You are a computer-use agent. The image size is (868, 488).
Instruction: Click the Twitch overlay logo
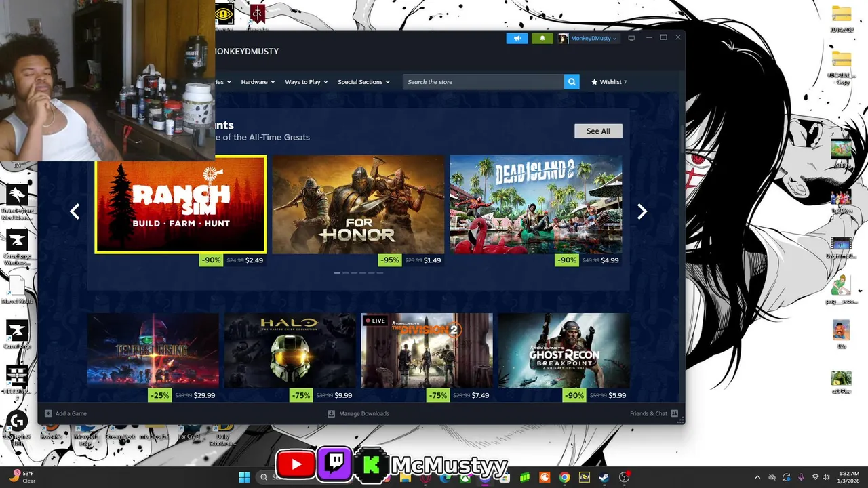click(x=334, y=464)
